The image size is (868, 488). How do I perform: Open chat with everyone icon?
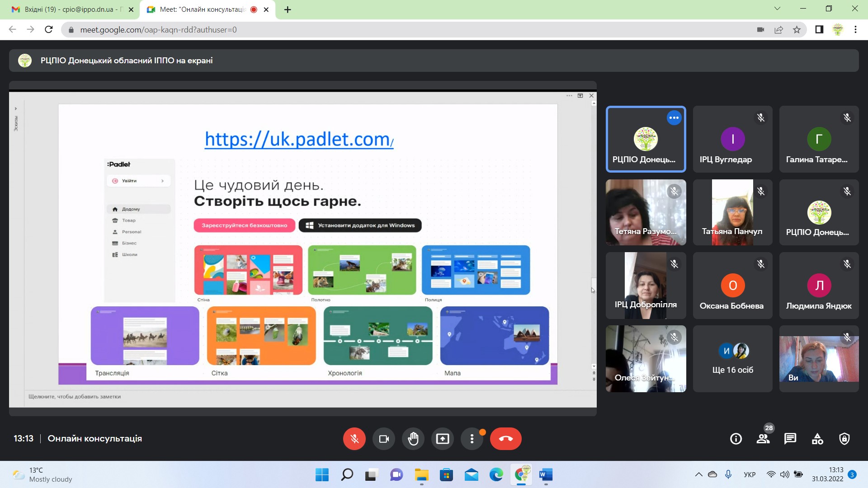tap(790, 439)
